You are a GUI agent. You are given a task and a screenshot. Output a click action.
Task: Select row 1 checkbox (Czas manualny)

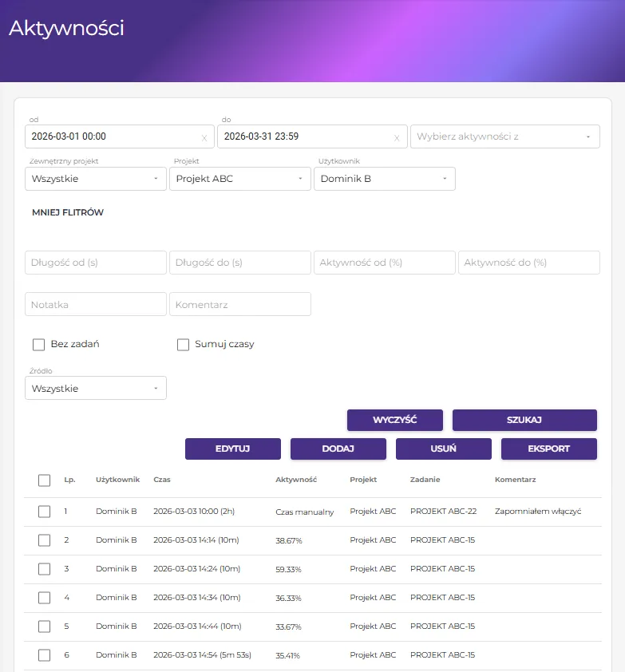coord(44,512)
